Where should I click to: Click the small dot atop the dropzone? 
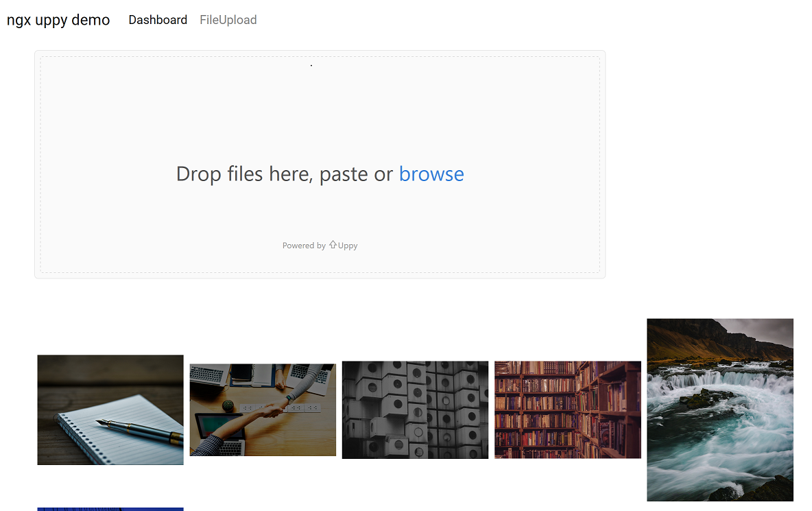point(311,66)
